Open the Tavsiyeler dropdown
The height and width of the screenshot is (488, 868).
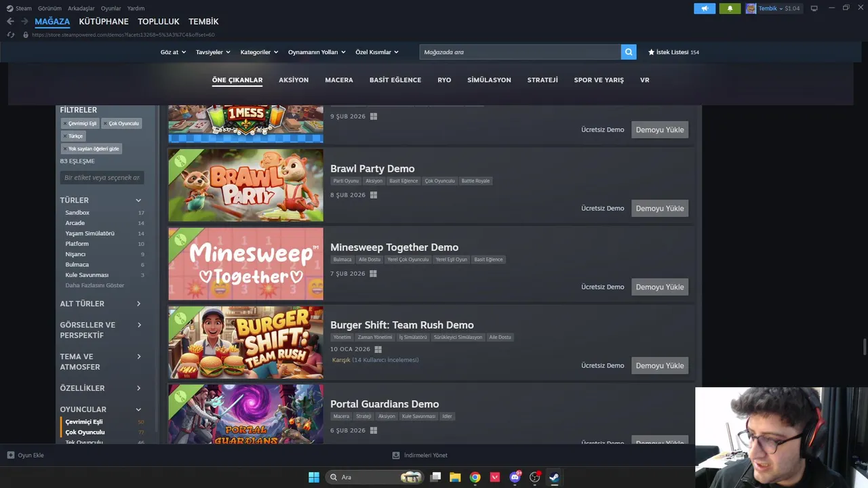pos(213,52)
